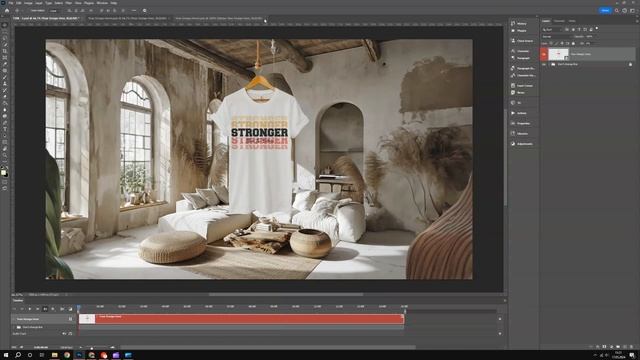The height and width of the screenshot is (360, 640).
Task: Open the Libraries panel
Action: tap(520, 133)
